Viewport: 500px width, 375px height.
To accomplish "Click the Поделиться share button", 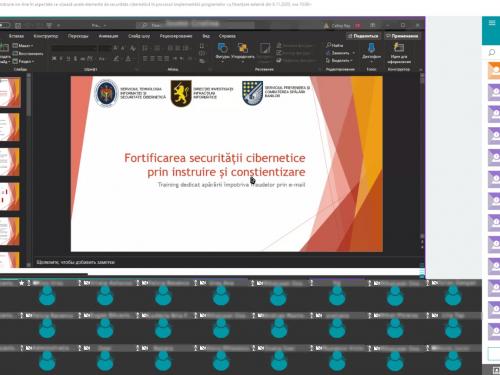I will click(x=363, y=36).
